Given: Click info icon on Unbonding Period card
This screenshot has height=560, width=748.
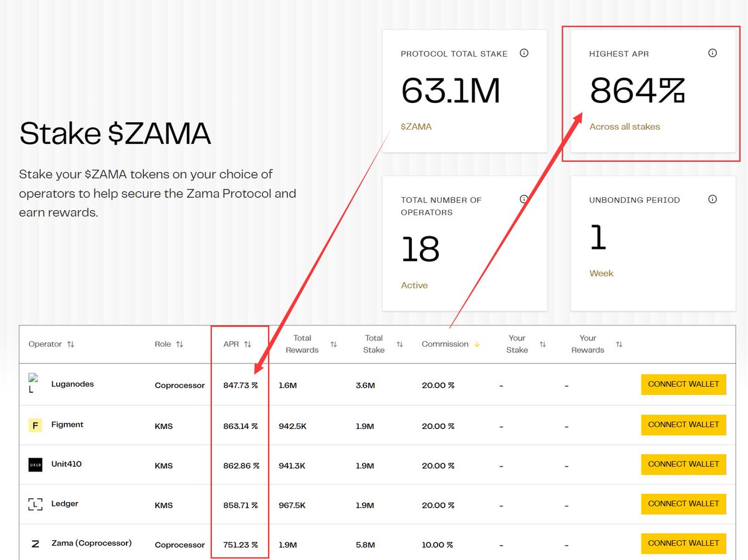Looking at the screenshot, I should pyautogui.click(x=712, y=199).
